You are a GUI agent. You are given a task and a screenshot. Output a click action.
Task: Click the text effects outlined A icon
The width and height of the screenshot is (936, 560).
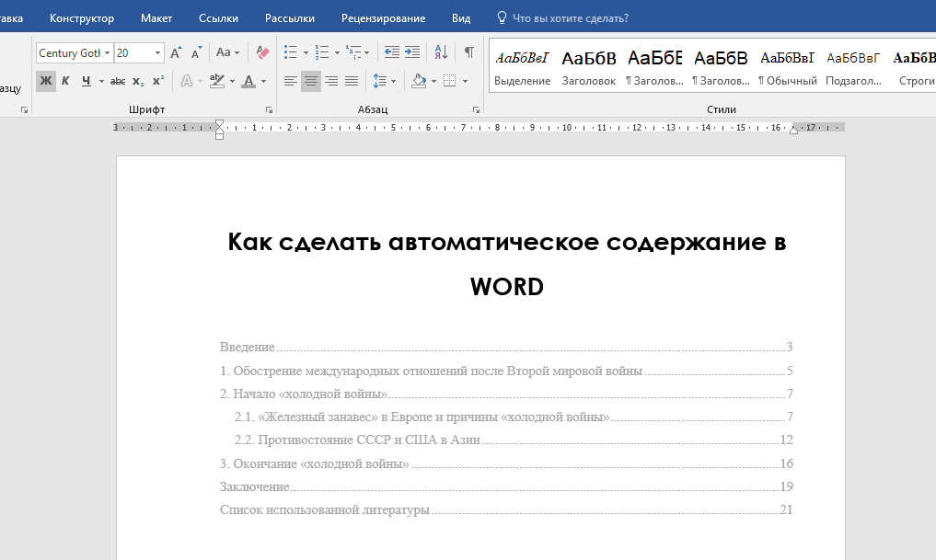point(187,81)
